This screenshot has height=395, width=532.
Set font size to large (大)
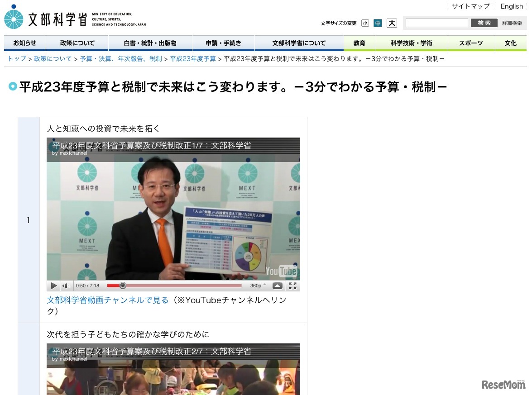(392, 23)
